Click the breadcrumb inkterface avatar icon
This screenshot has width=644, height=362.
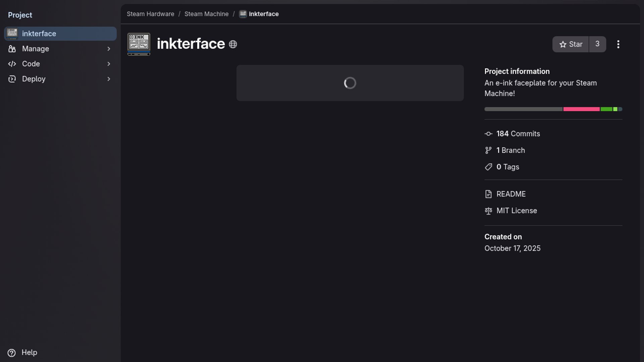click(x=243, y=14)
